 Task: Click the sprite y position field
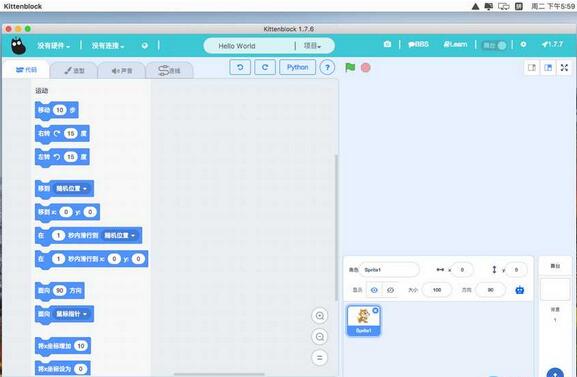(x=516, y=270)
